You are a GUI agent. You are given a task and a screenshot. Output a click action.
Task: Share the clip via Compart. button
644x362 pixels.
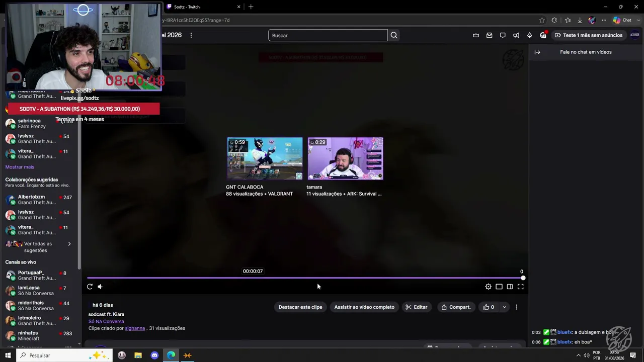456,307
